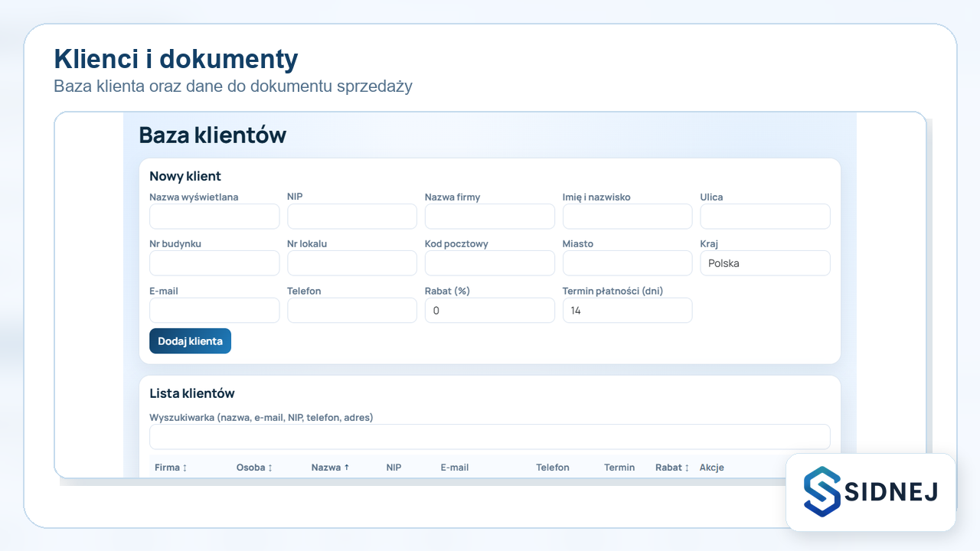Click the Akcje column header
This screenshot has width=980, height=551.
711,468
